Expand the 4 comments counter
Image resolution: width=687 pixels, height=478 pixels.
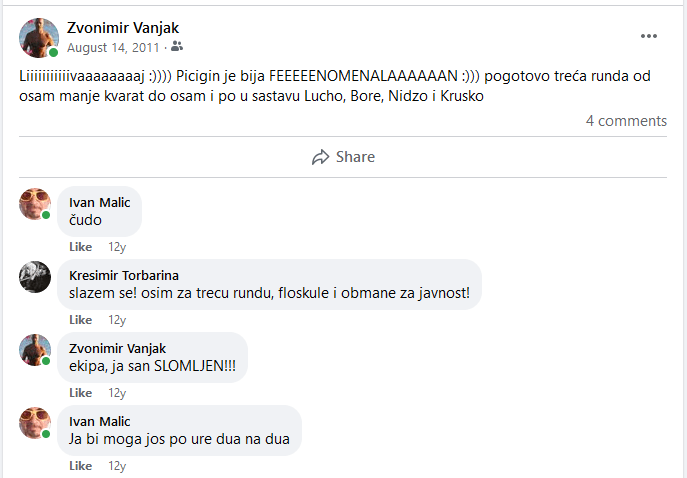click(x=626, y=121)
